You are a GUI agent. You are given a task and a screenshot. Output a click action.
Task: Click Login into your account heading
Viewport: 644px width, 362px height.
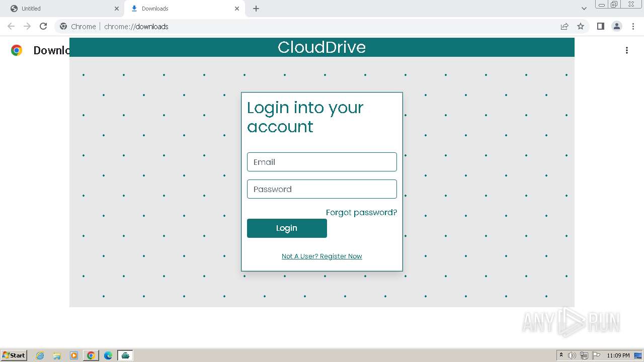(305, 117)
